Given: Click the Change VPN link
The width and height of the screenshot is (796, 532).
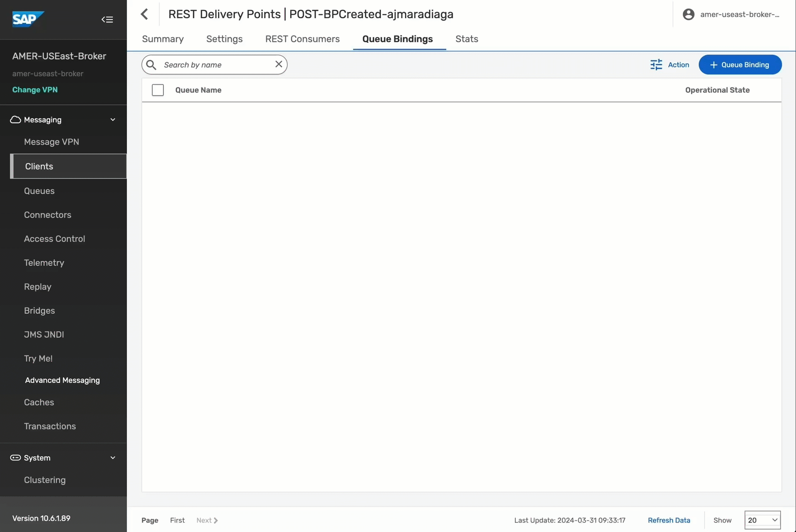Looking at the screenshot, I should (x=34, y=89).
